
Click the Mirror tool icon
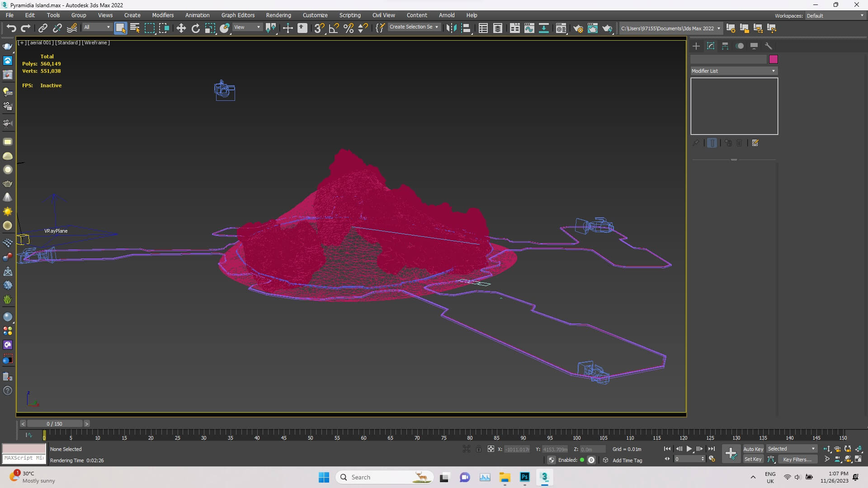pyautogui.click(x=451, y=28)
